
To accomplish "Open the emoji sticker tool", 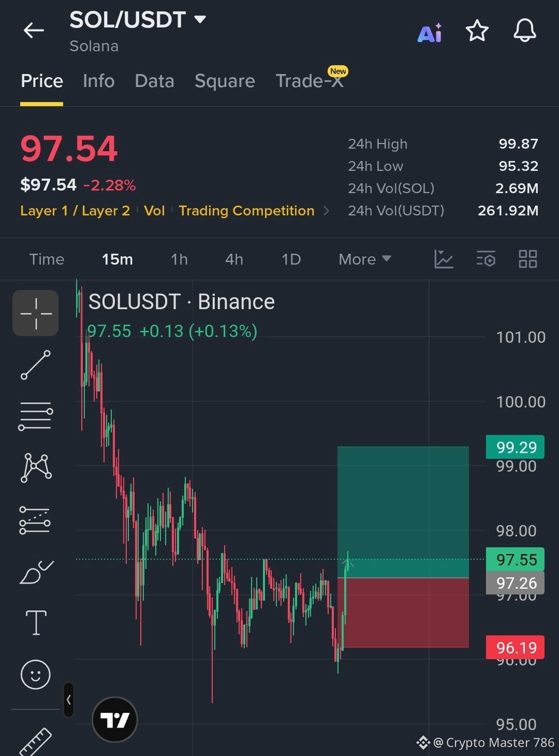I will 36,675.
